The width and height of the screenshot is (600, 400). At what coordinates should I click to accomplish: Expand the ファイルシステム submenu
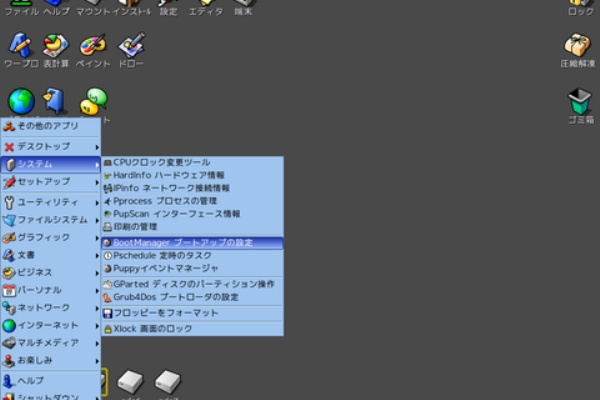click(51, 220)
